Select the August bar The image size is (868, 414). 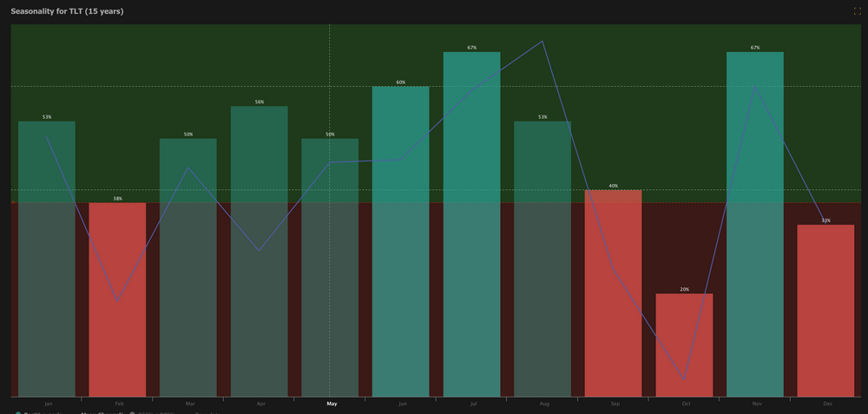pos(542,259)
